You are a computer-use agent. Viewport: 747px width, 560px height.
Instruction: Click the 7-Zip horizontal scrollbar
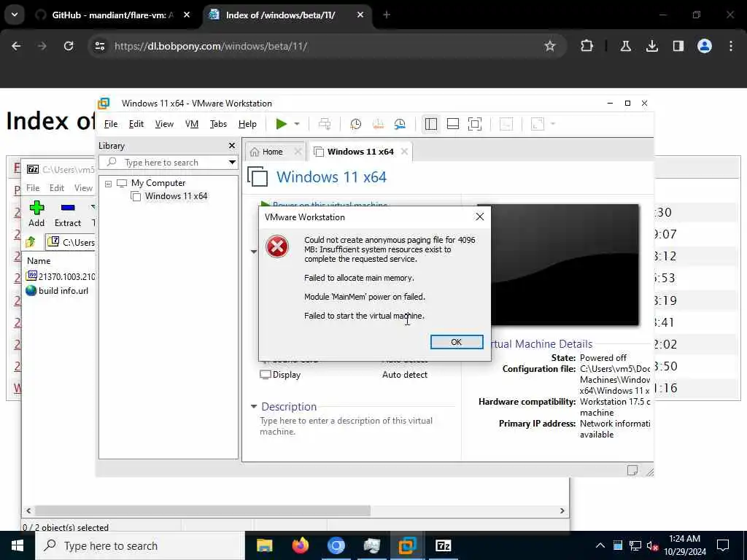tap(203, 510)
